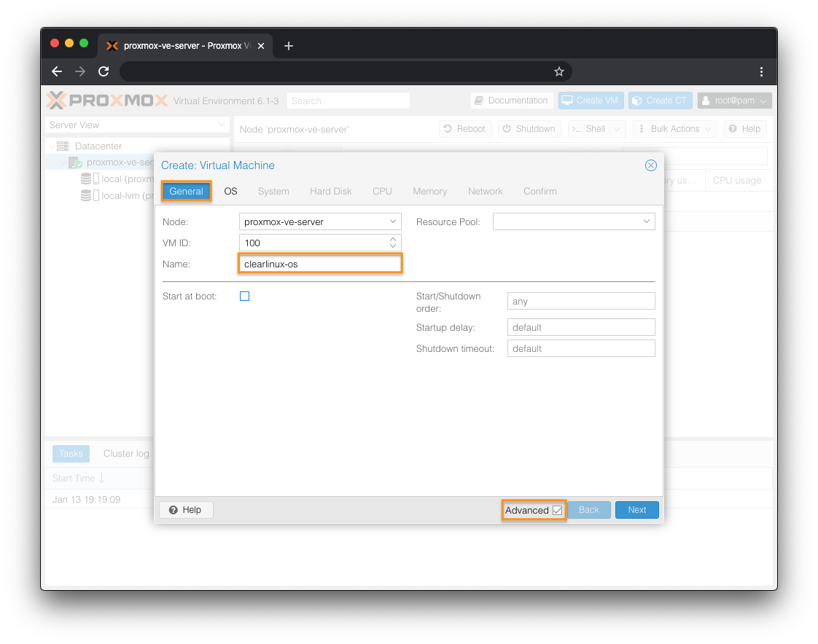Click the Create CT button
The height and width of the screenshot is (644, 818).
coord(661,100)
